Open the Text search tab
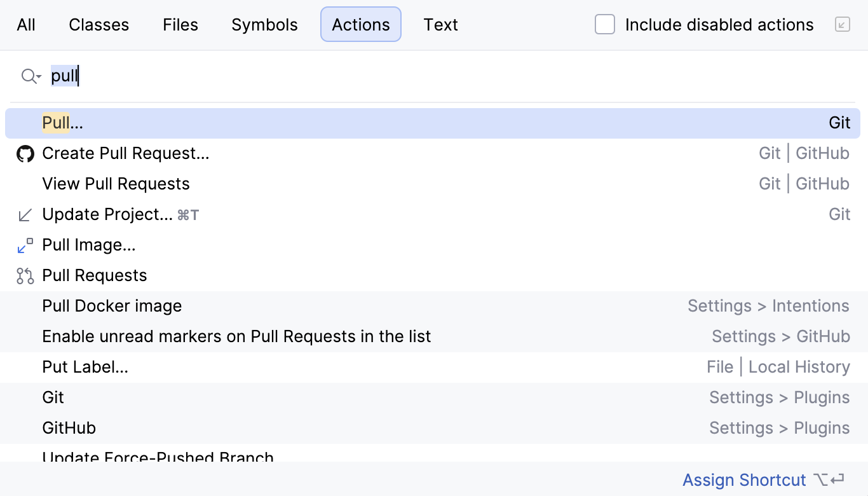This screenshot has width=868, height=496. (x=440, y=24)
